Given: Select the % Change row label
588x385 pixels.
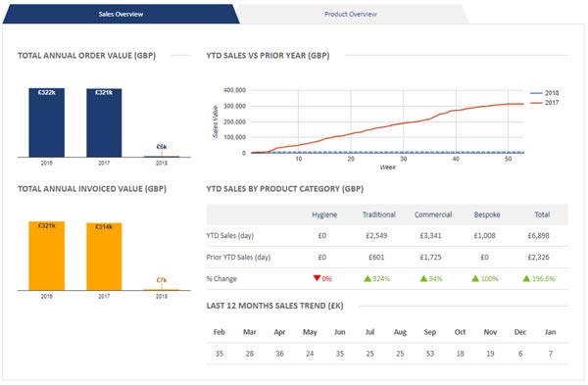Looking at the screenshot, I should [221, 278].
